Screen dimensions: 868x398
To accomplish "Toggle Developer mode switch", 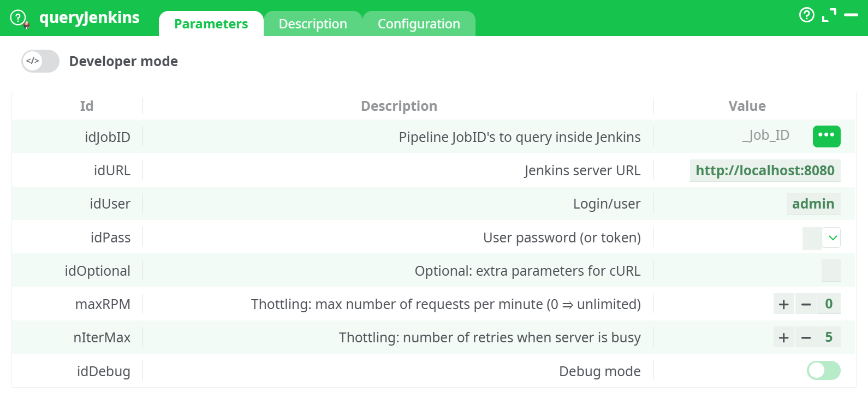I will click(40, 61).
